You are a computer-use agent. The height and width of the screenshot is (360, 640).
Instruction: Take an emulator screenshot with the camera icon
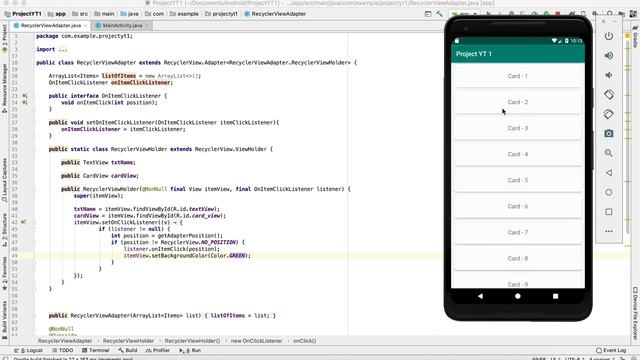pos(609,133)
